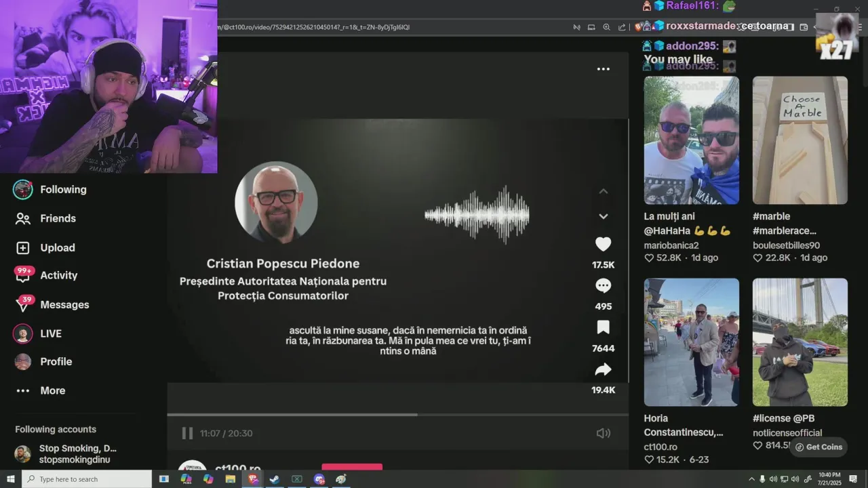Open the Xbox Game Bar taskbar icon

[297, 479]
